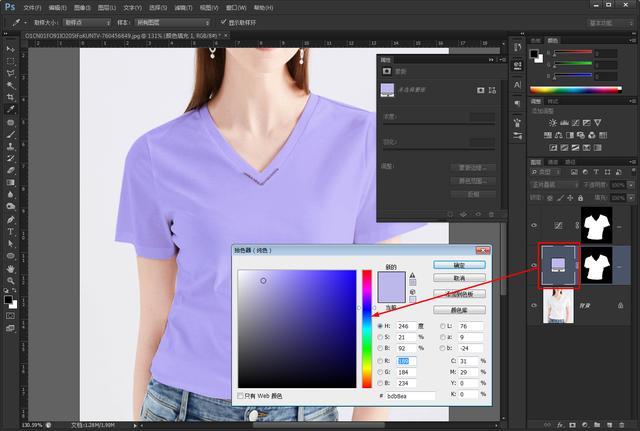Open the 编辑(E) Edit menu
The width and height of the screenshot is (640, 431).
pos(57,8)
